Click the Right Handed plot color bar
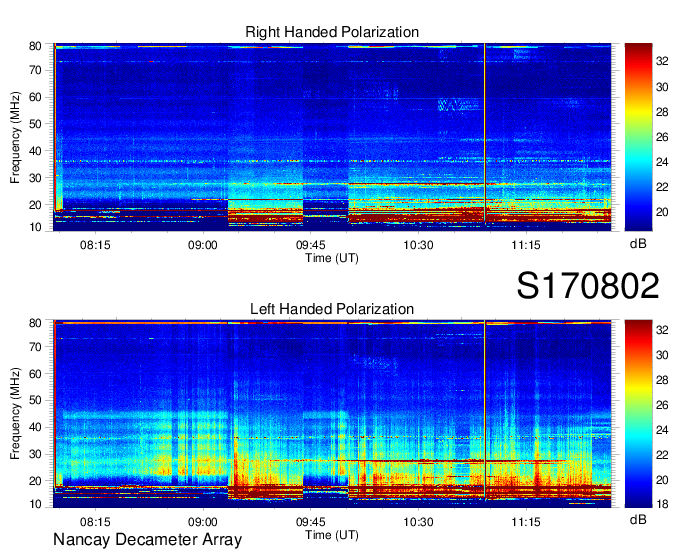The image size is (680, 552). tap(638, 137)
